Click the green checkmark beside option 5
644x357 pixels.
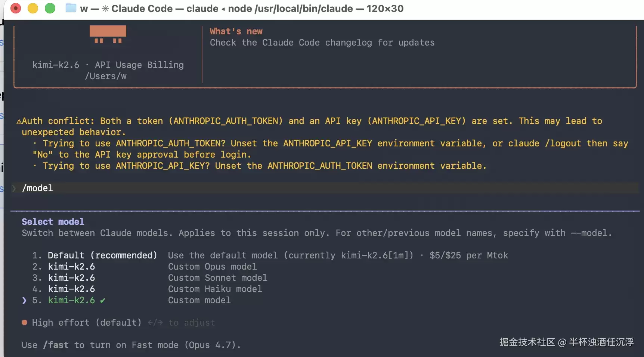pos(103,300)
